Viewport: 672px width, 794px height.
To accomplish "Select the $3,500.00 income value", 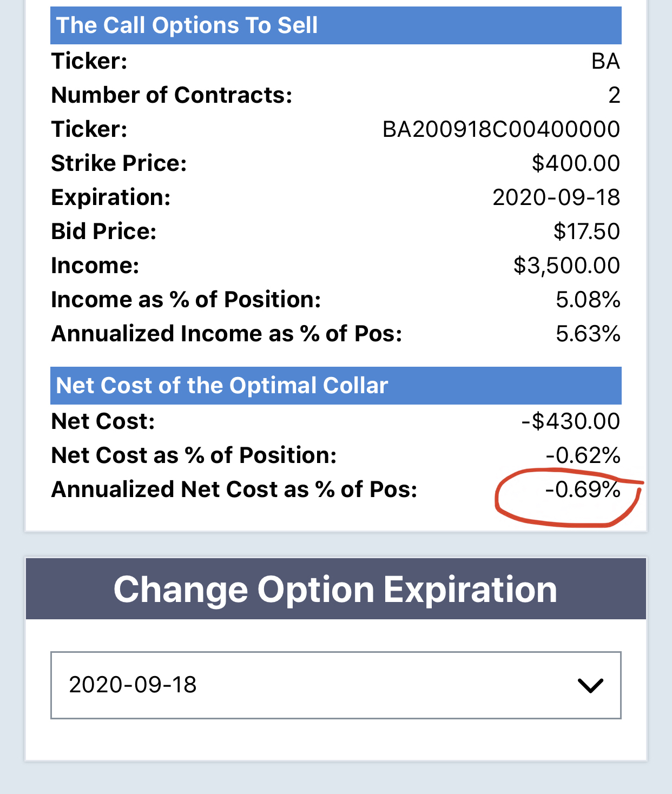I will pyautogui.click(x=566, y=266).
